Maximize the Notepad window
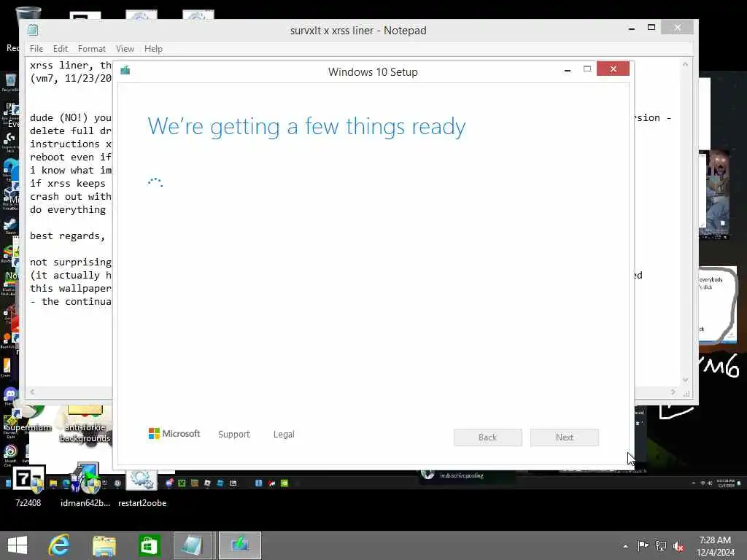Image resolution: width=747 pixels, height=560 pixels. pos(651,28)
